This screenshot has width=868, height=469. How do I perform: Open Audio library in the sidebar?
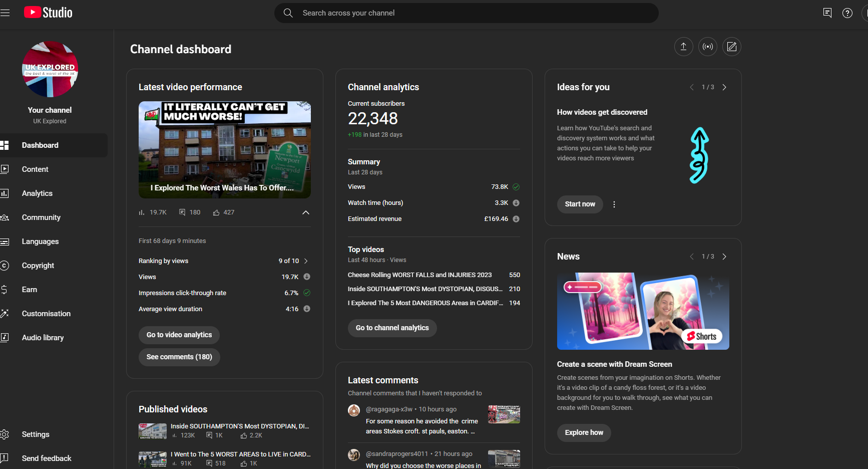click(53, 338)
